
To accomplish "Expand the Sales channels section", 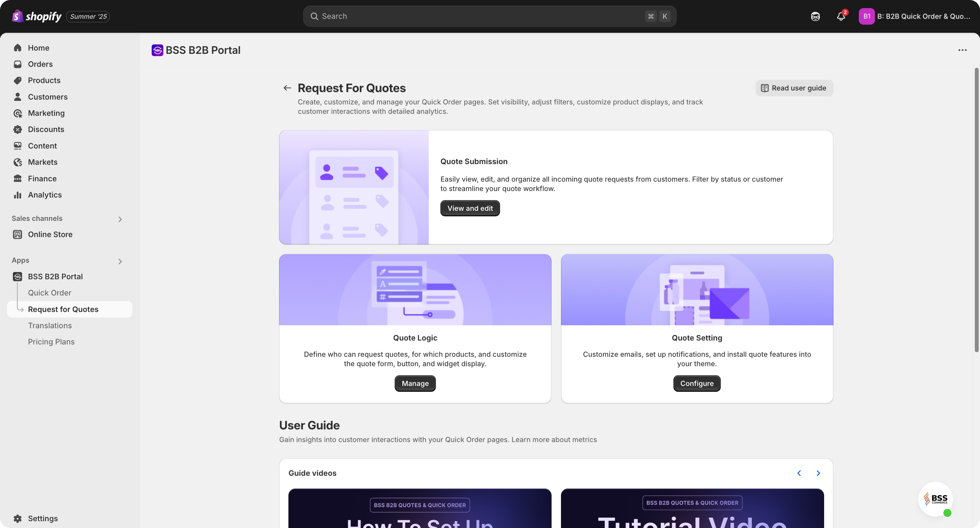I will 120,219.
